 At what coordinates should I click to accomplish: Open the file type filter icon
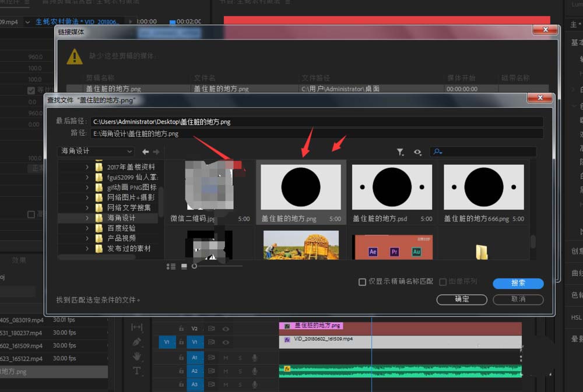tap(400, 152)
